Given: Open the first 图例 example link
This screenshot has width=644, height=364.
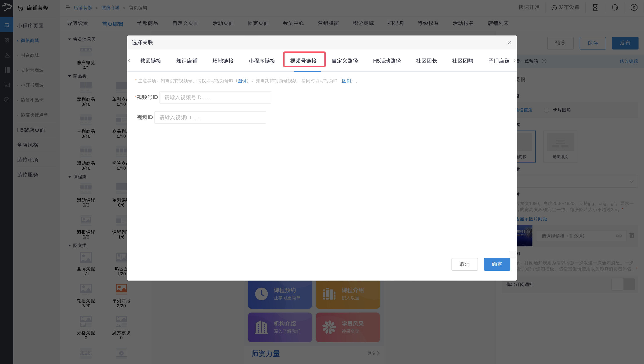Looking at the screenshot, I should pos(242,81).
